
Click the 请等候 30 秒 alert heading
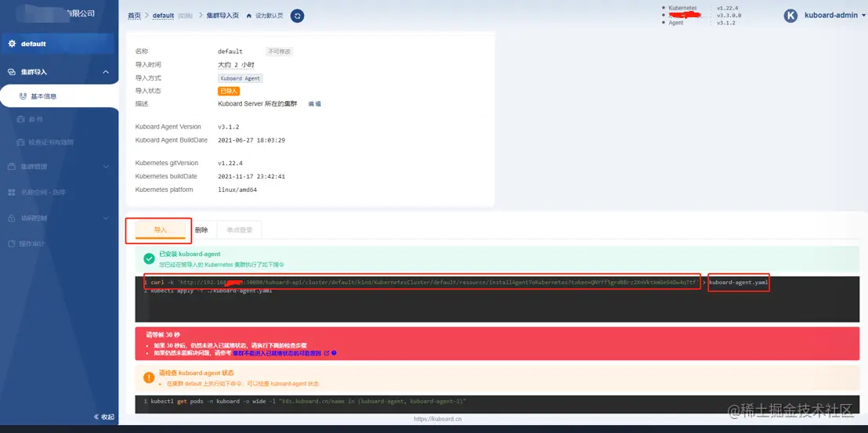click(163, 335)
